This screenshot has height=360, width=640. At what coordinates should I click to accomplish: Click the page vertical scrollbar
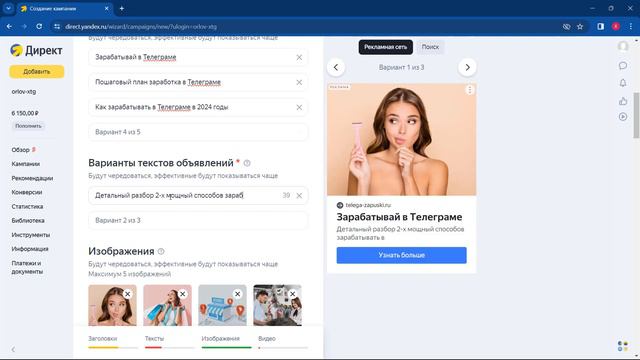[x=636, y=116]
